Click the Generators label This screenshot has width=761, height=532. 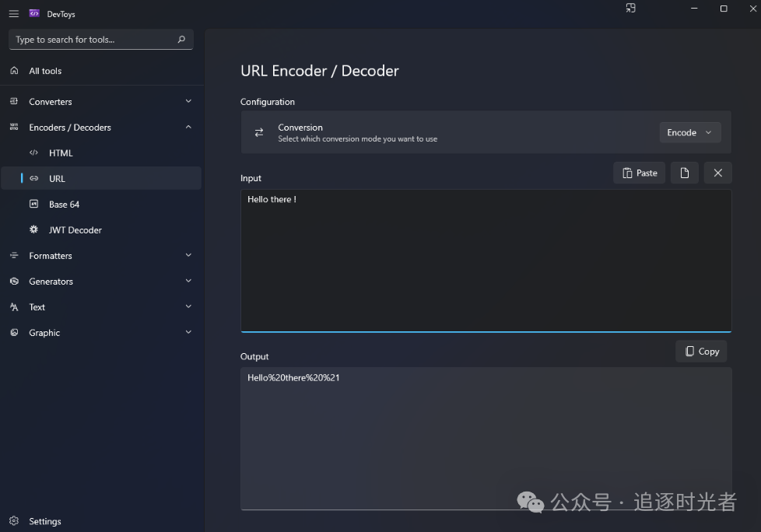[51, 282]
